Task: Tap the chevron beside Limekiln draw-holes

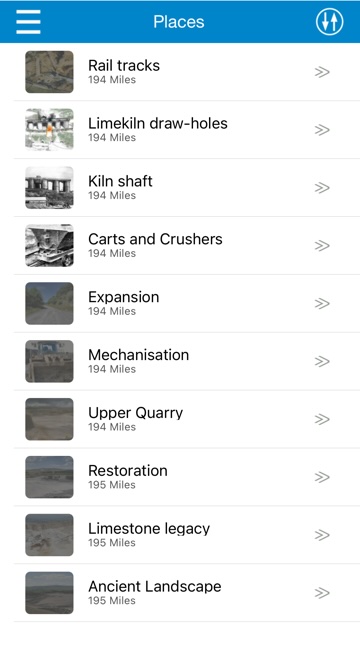Action: coord(322,130)
